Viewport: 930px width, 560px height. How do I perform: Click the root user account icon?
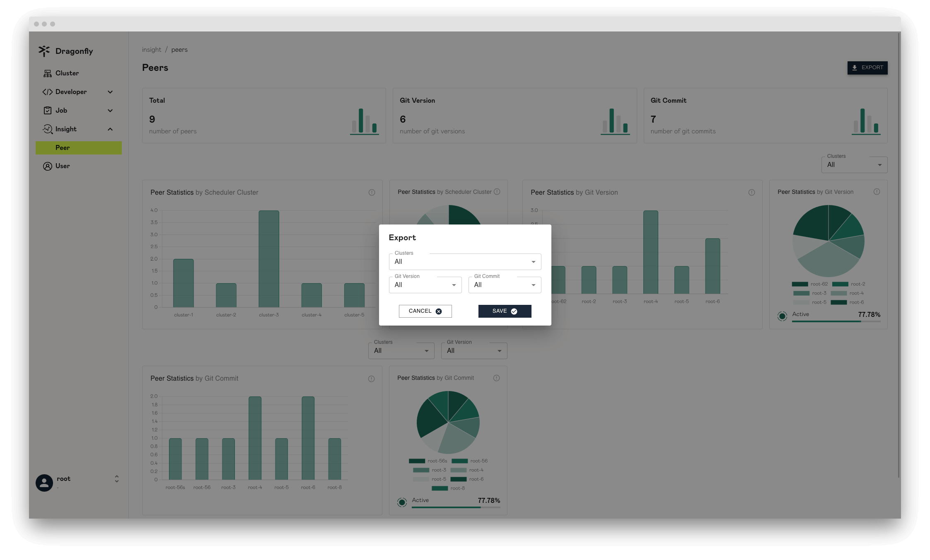44,482
